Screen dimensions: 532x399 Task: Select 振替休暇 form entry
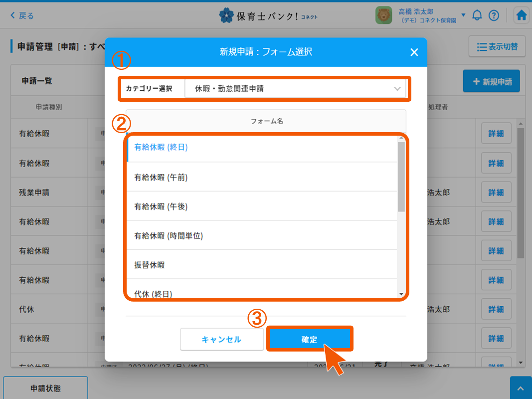coord(262,265)
